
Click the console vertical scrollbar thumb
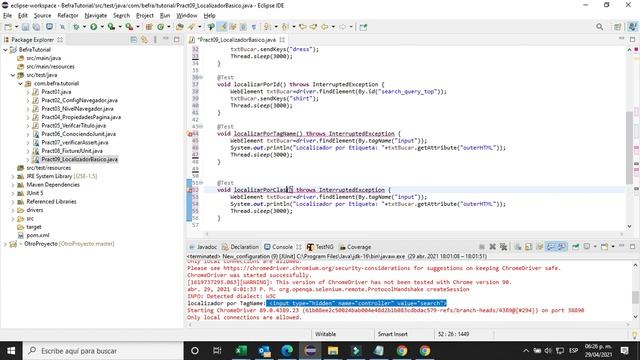635,297
